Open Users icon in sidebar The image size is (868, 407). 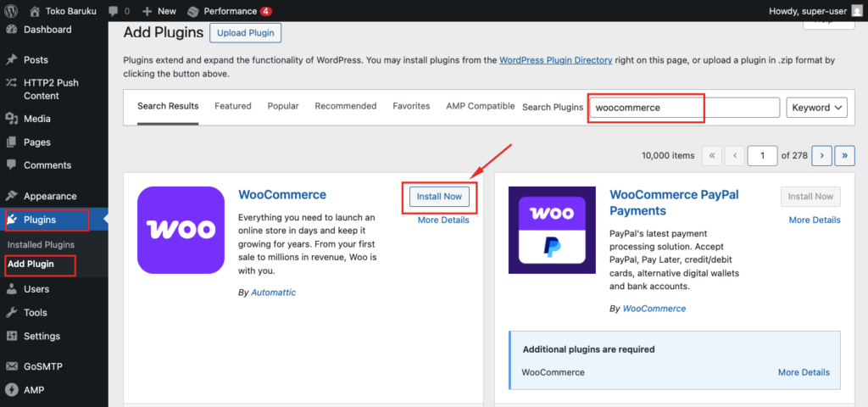coord(11,289)
